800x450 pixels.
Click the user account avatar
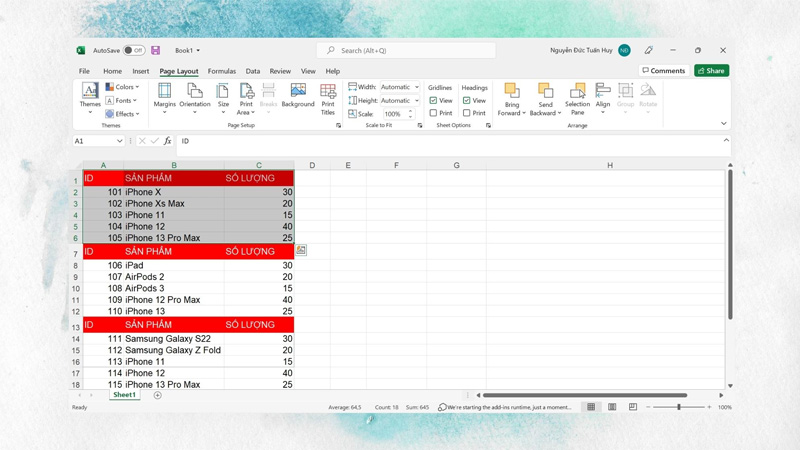[x=624, y=50]
